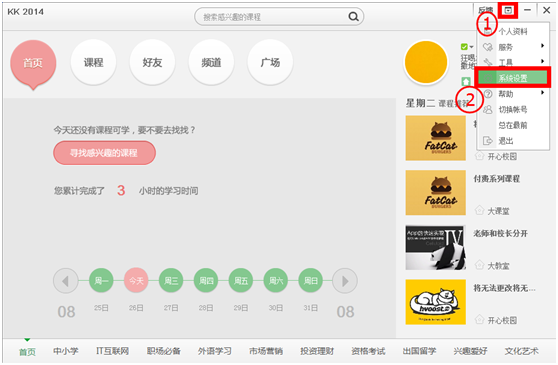Expand the 帮助 submenu arrow
The width and height of the screenshot is (558, 365).
[542, 92]
